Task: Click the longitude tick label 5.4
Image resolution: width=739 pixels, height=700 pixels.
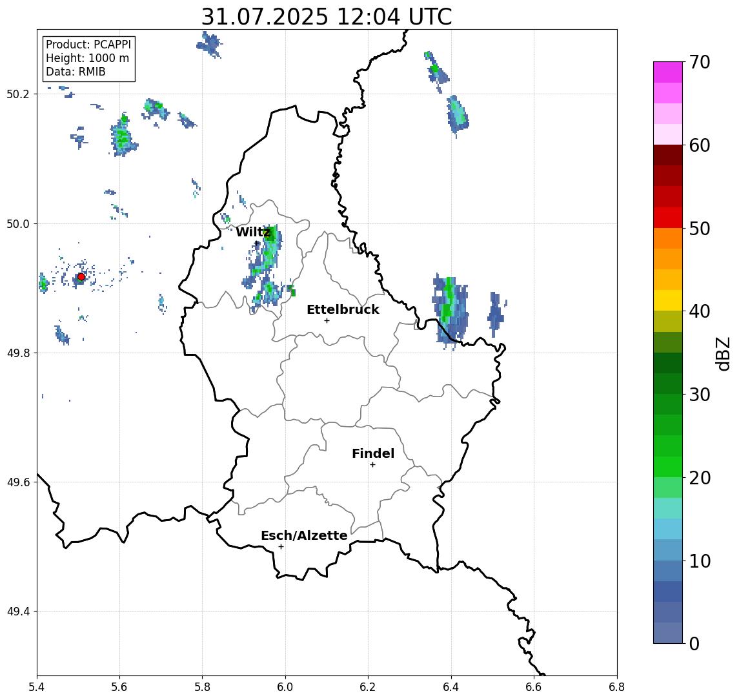Action: 37,687
